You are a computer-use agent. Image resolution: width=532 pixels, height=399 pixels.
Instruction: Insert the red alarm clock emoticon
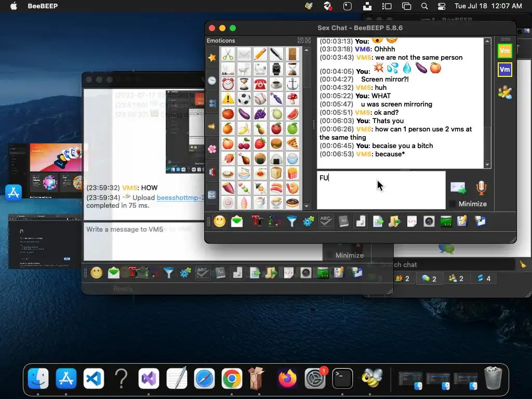(228, 84)
